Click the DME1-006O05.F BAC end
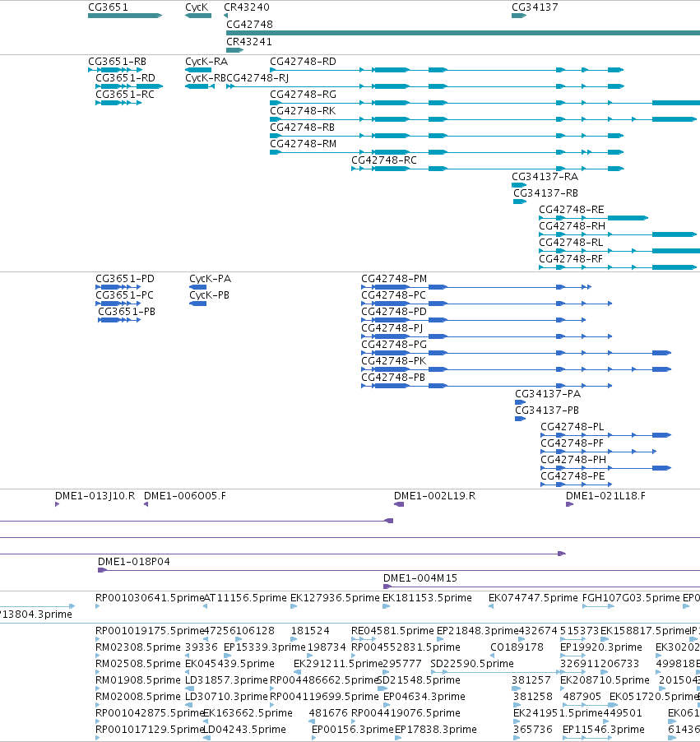Image resolution: width=700 pixels, height=742 pixels. (x=146, y=504)
